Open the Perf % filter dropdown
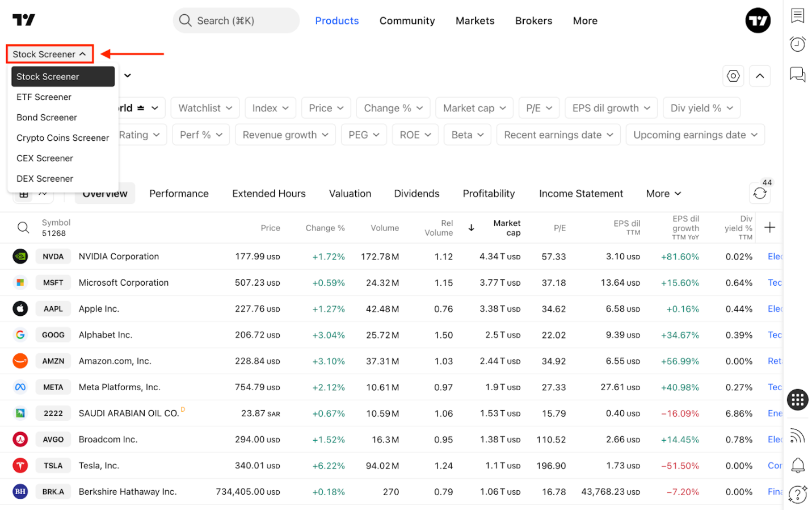The width and height of the screenshot is (812, 510). click(x=201, y=135)
